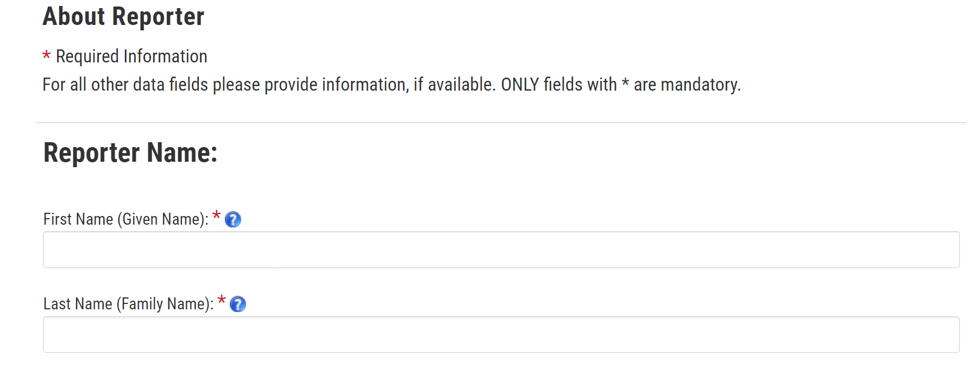This screenshot has width=980, height=375.
Task: Click the black asterisk in the mandatory sentence
Action: point(625,83)
